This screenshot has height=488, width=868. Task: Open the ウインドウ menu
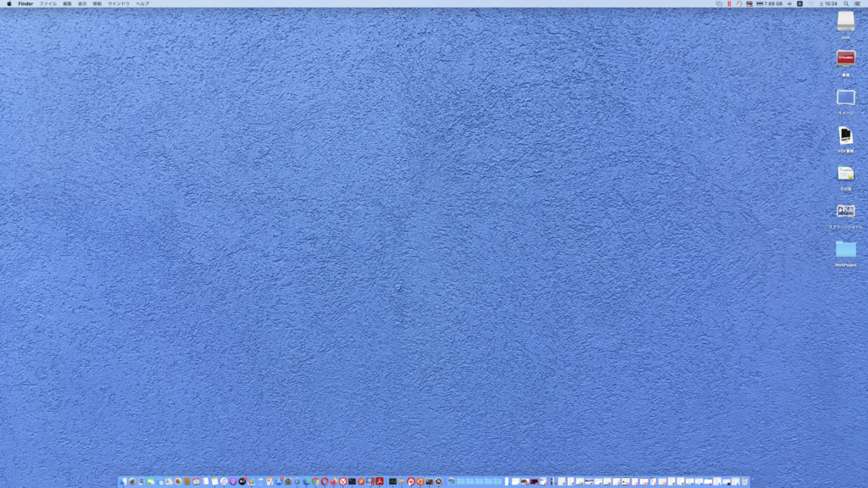tap(119, 3)
